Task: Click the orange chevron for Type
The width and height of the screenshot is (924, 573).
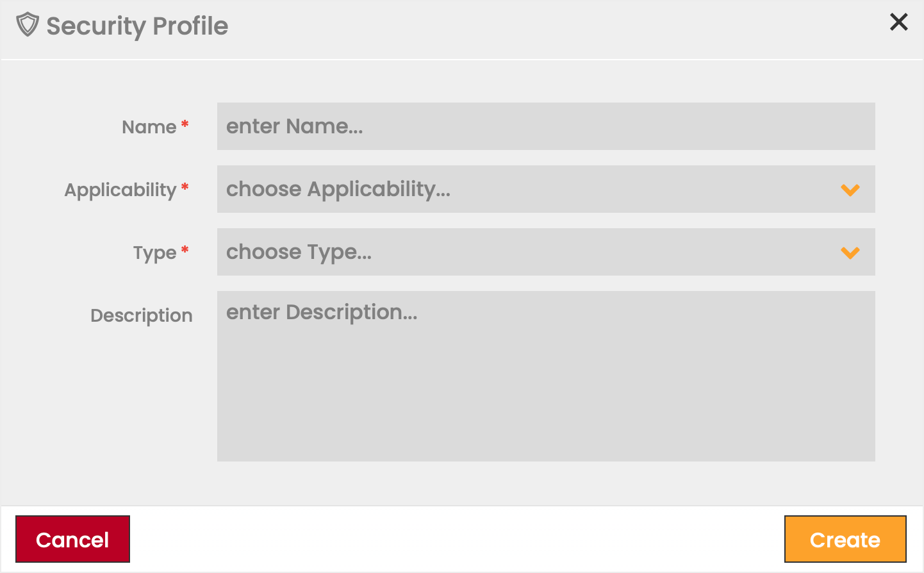Action: [x=850, y=253]
